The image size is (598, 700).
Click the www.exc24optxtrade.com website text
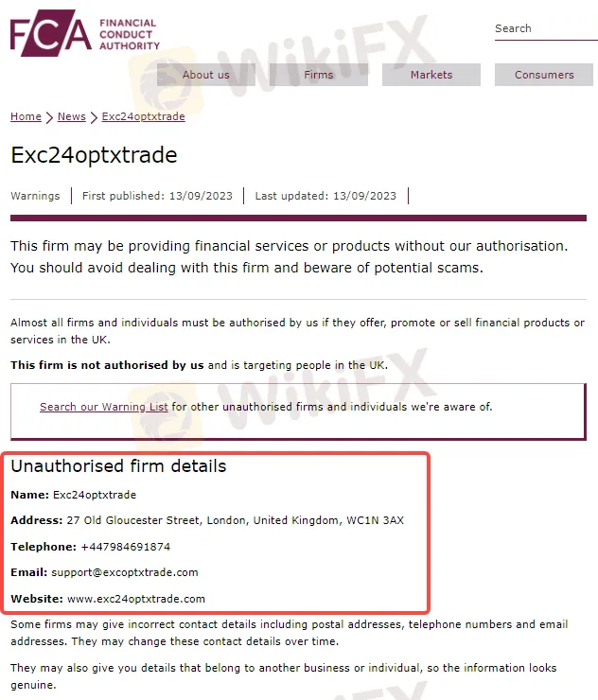pos(135,599)
